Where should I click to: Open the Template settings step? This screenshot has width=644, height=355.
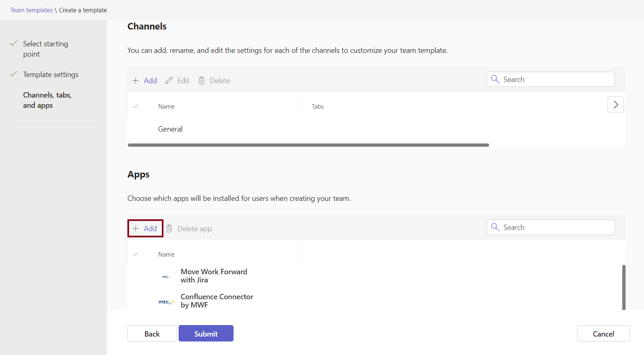[x=50, y=75]
